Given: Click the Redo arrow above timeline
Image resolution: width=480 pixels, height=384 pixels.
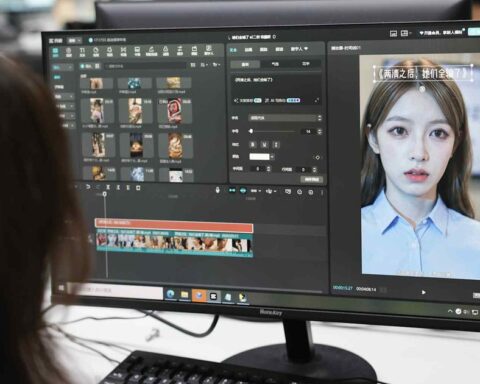Looking at the screenshot, I should (x=98, y=188).
